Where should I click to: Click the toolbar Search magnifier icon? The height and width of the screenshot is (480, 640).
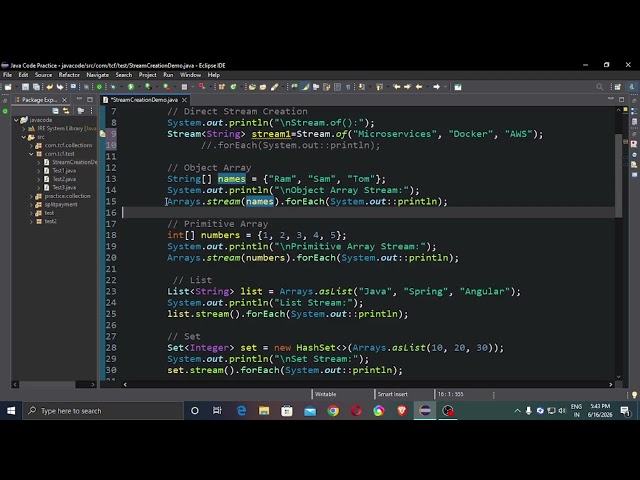point(599,87)
